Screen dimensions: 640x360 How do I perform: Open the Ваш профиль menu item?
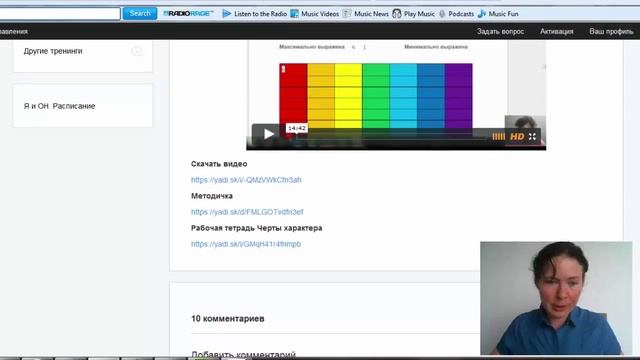pyautogui.click(x=611, y=31)
